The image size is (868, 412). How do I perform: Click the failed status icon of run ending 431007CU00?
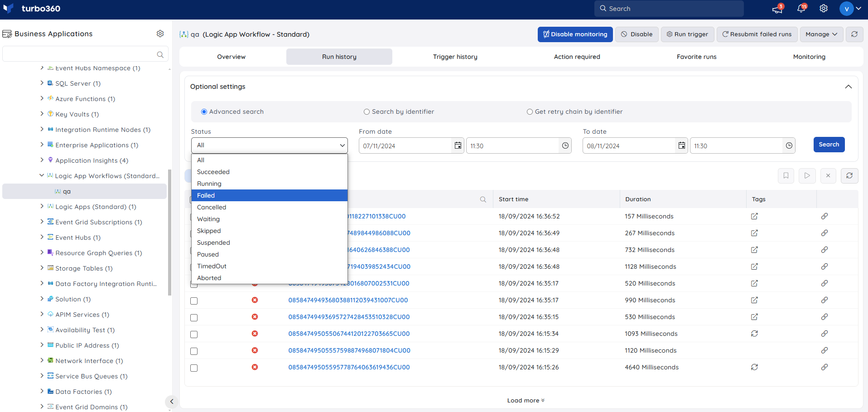tap(255, 300)
